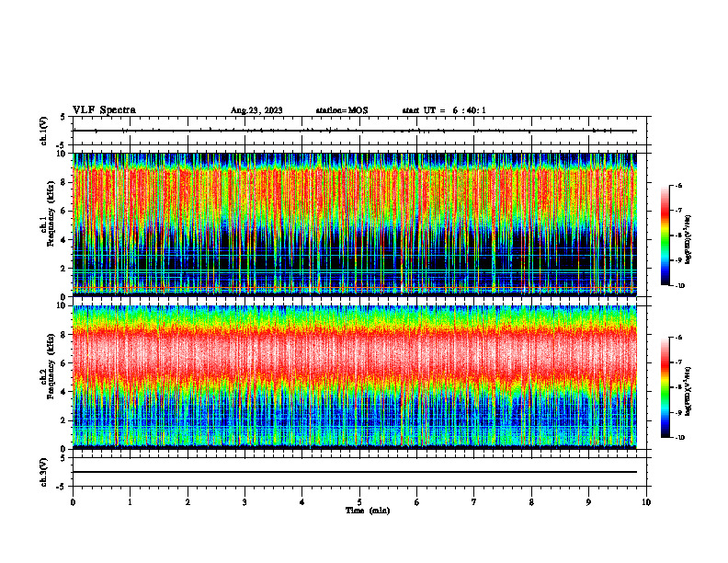Click the "Time (min)" axis title
This screenshot has height=563, width=728.
point(368,511)
